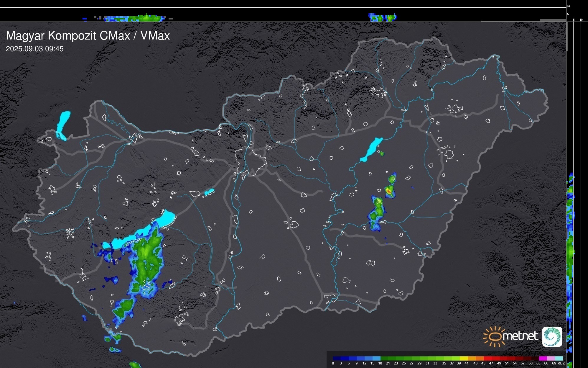The height and width of the screenshot is (368, 588).
Task: Pick the darkest navy 0 dBZ swatch
Action: (337, 358)
